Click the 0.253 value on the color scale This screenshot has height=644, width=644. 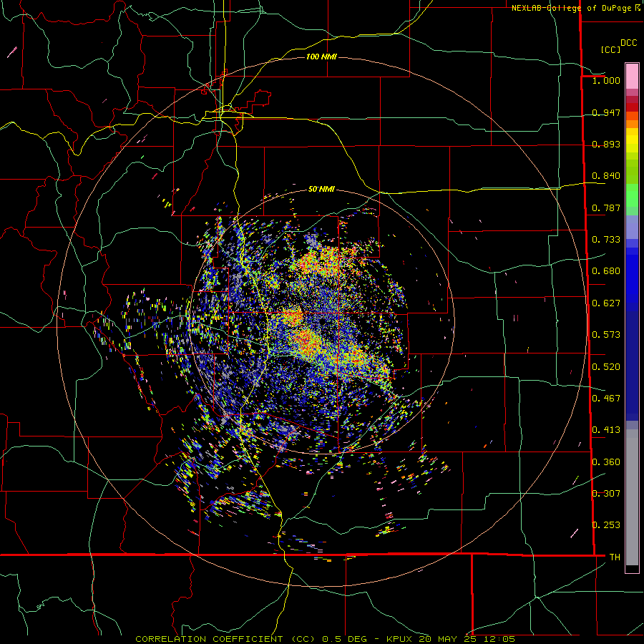pos(606,525)
